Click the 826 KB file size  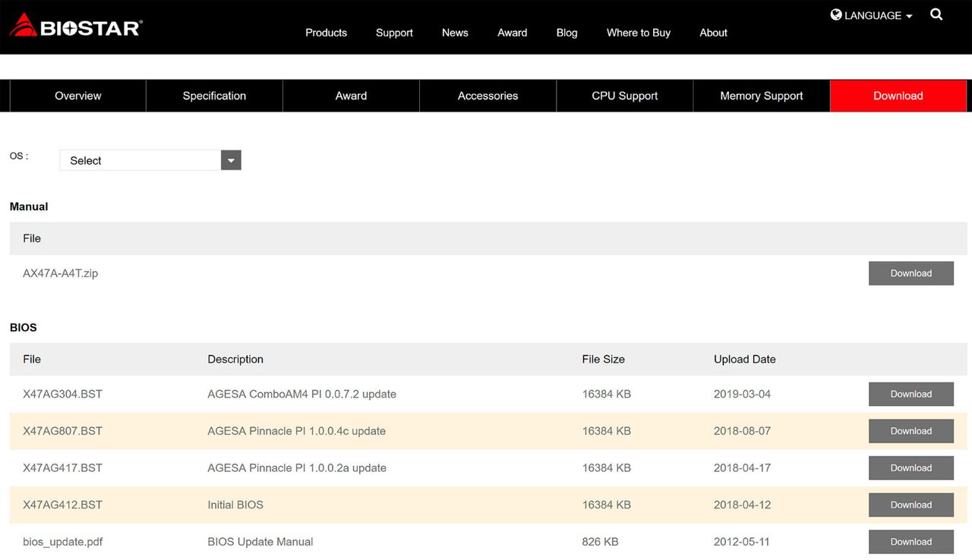tap(600, 542)
